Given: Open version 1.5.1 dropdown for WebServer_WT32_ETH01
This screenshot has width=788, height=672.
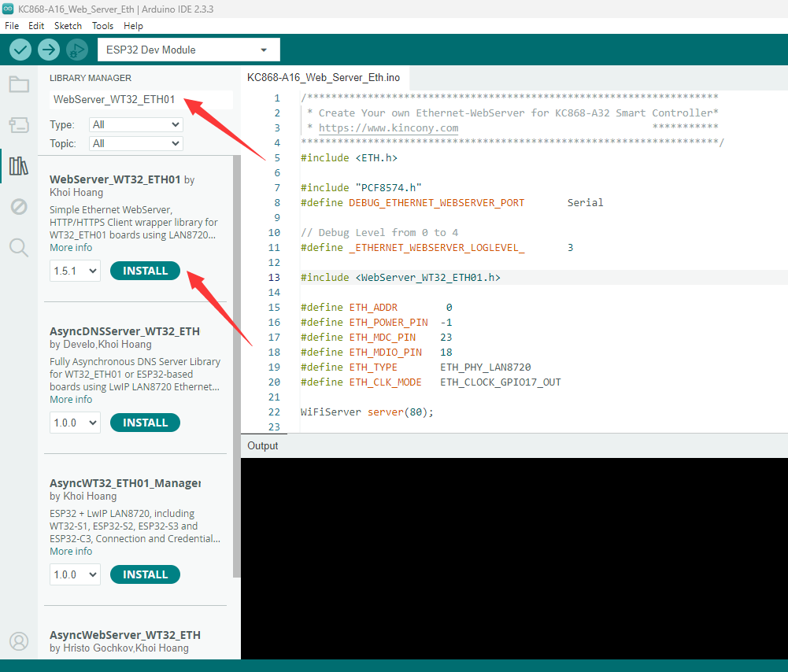Looking at the screenshot, I should (75, 271).
